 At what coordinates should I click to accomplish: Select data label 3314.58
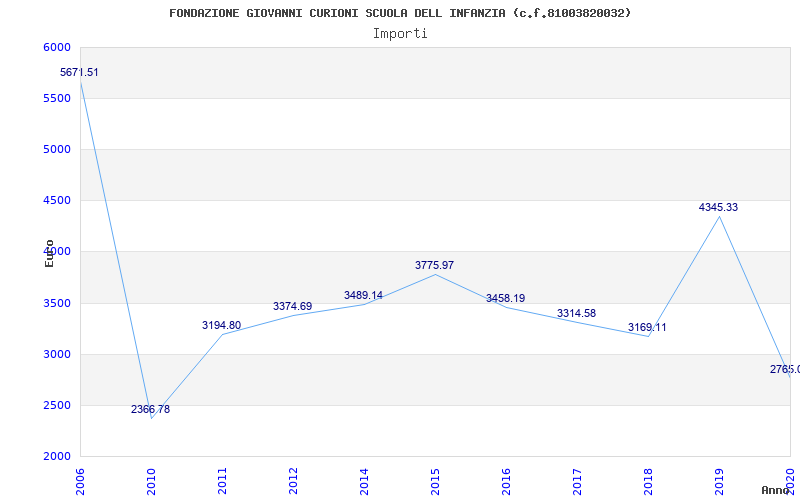pyautogui.click(x=576, y=313)
